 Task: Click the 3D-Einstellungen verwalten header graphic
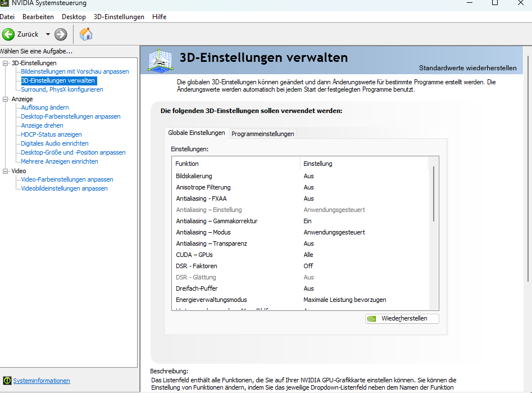(160, 61)
